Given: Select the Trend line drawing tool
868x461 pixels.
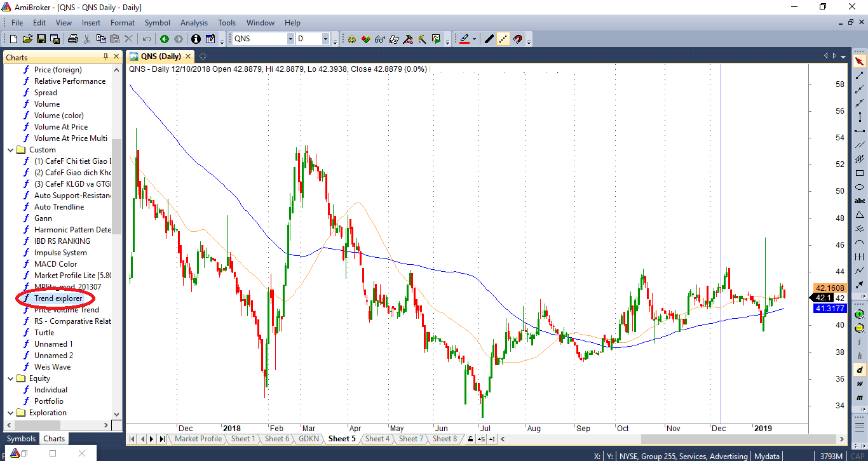Looking at the screenshot, I should tap(860, 76).
